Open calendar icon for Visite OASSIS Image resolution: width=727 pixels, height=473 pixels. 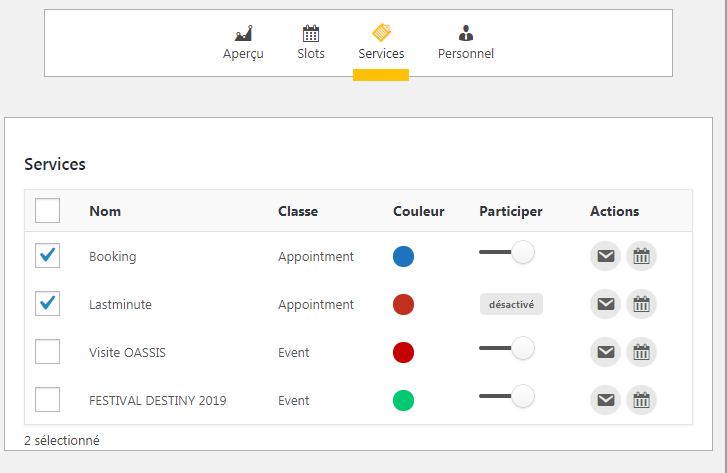641,352
